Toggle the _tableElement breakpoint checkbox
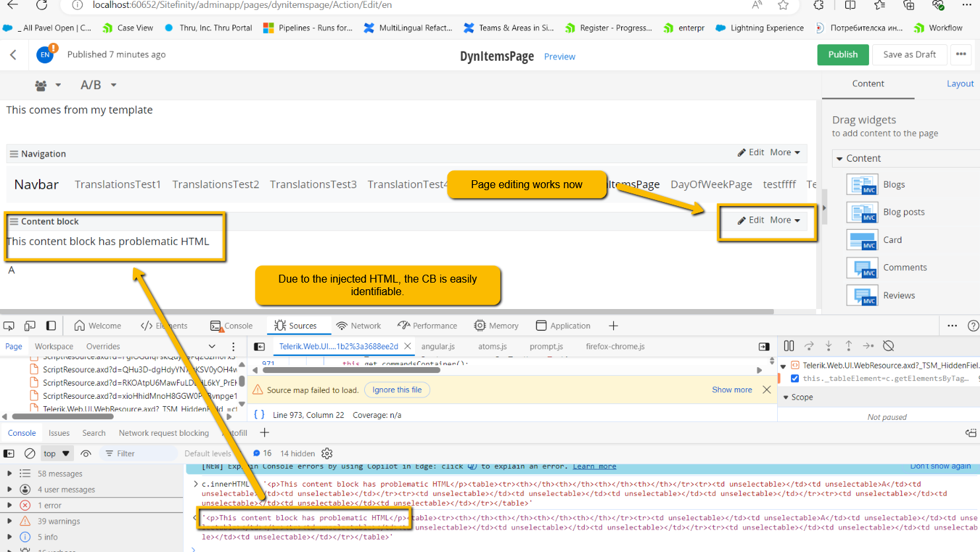980x552 pixels. (795, 378)
